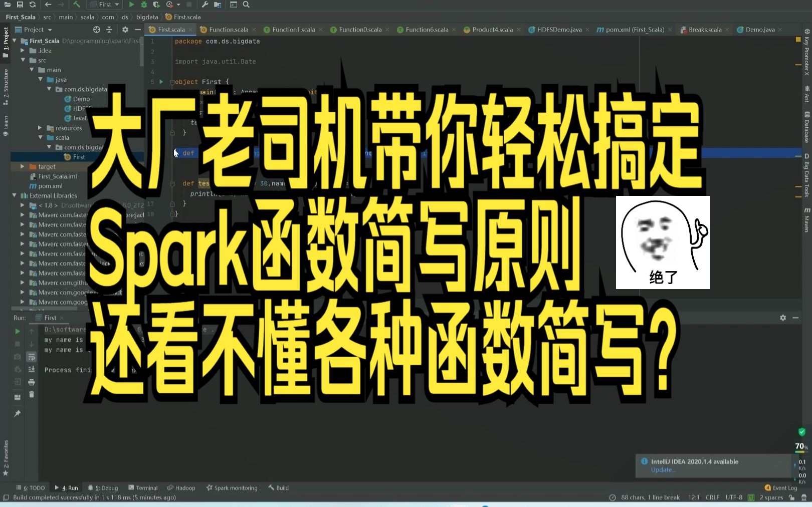812x507 pixels.
Task: Rerun 'First' with green play in Run panel
Action: tap(18, 331)
